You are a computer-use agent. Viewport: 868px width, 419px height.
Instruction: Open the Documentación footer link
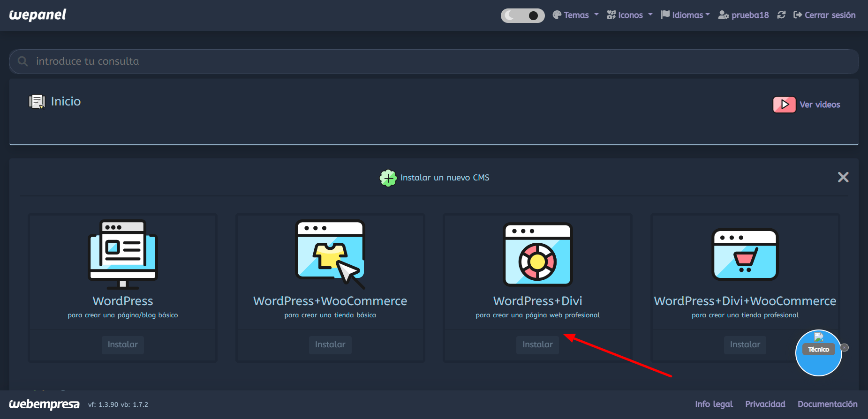(x=828, y=404)
